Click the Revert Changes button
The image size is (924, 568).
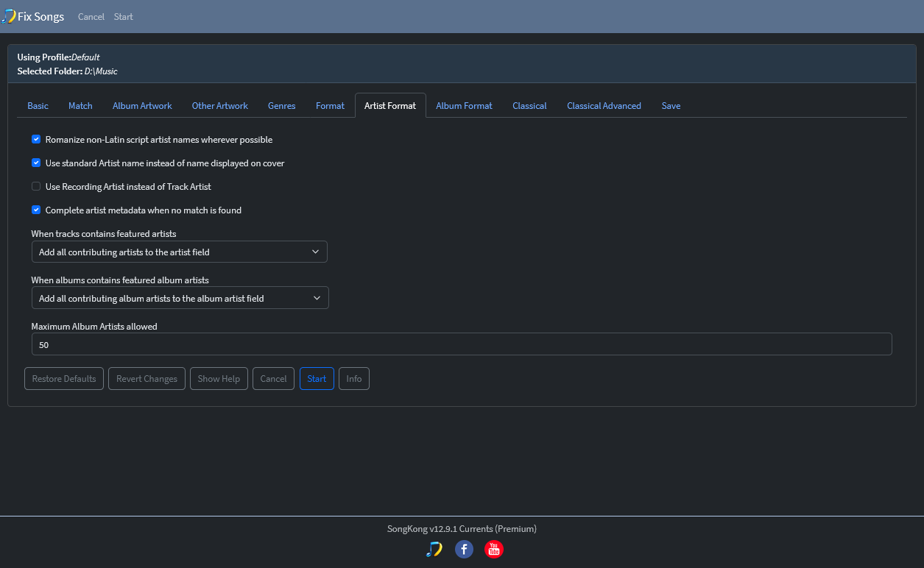pyautogui.click(x=147, y=379)
